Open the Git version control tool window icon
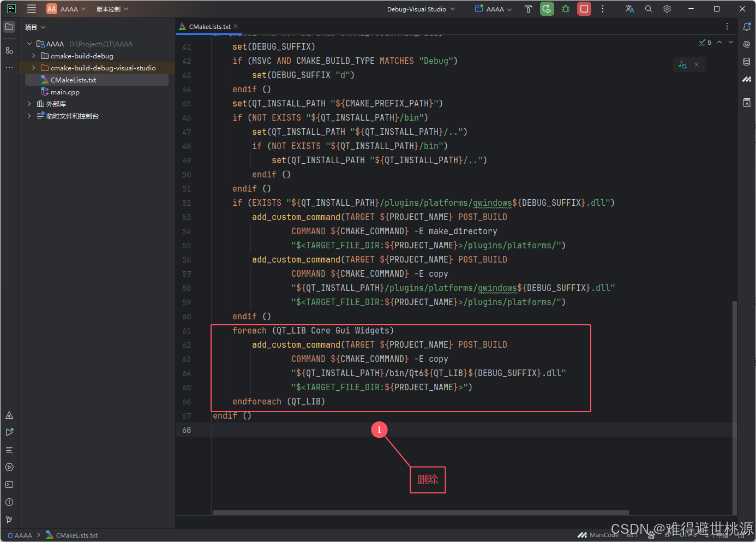The image size is (756, 542). [x=9, y=520]
